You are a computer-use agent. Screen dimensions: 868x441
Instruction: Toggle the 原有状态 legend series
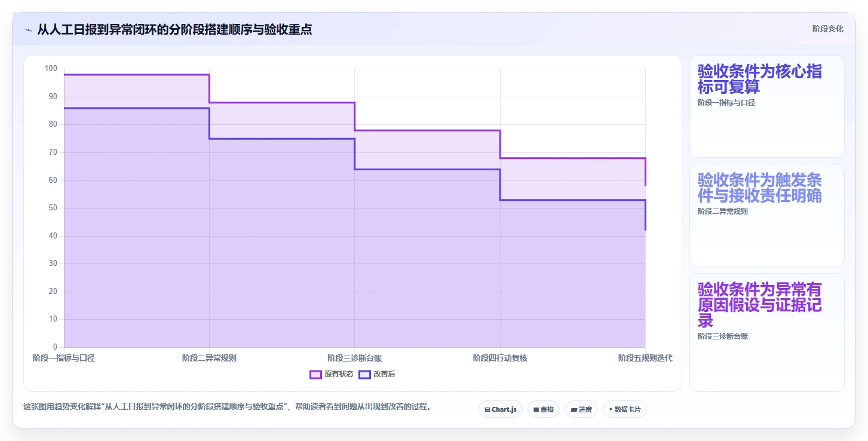coord(332,374)
